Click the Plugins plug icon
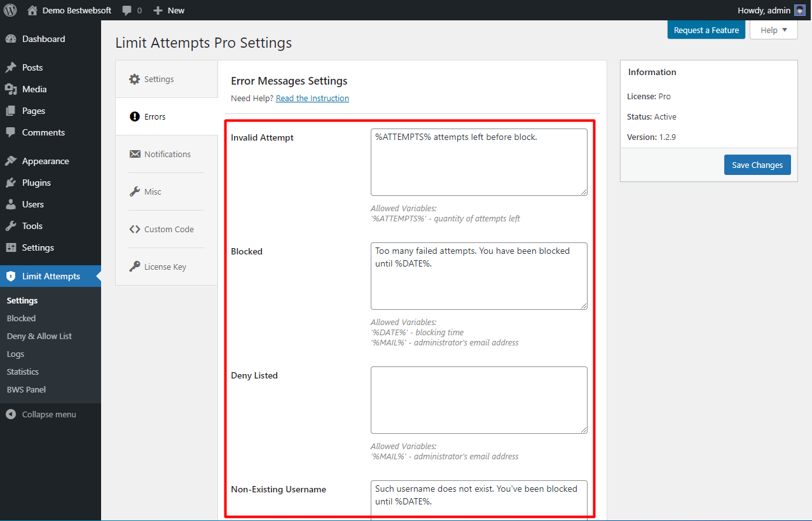812x521 pixels. pos(11,183)
